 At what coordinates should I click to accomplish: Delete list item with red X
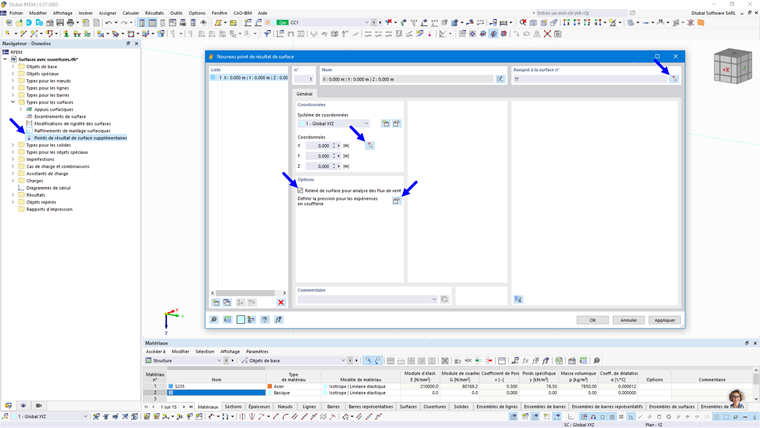tap(281, 302)
